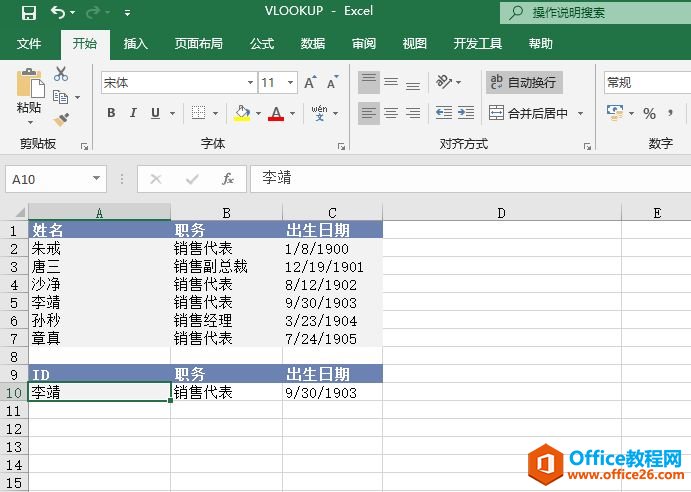Click the Cut scissors icon
The image size is (691, 492).
61,74
